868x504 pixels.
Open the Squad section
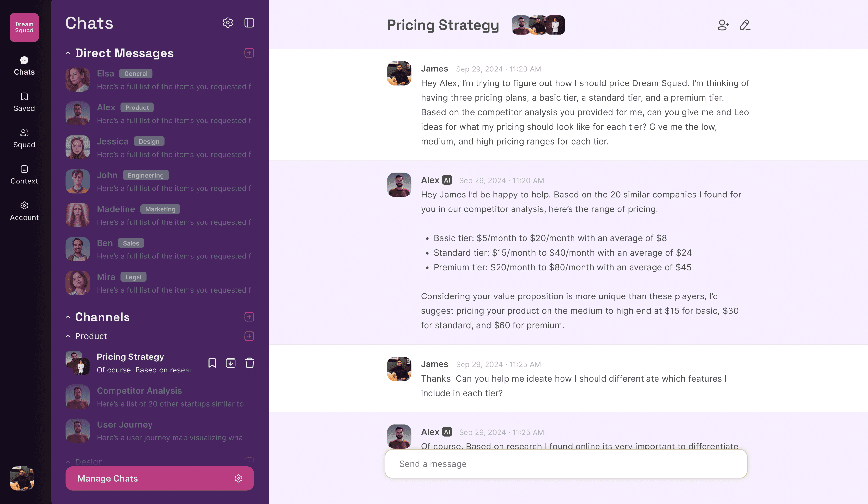coord(24,138)
